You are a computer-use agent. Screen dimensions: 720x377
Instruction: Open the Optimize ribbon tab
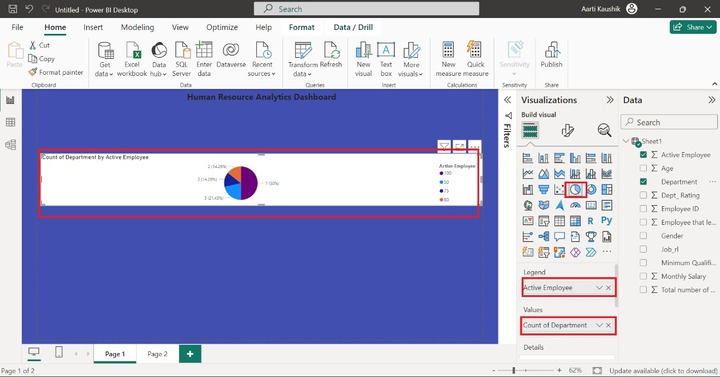[x=222, y=27]
